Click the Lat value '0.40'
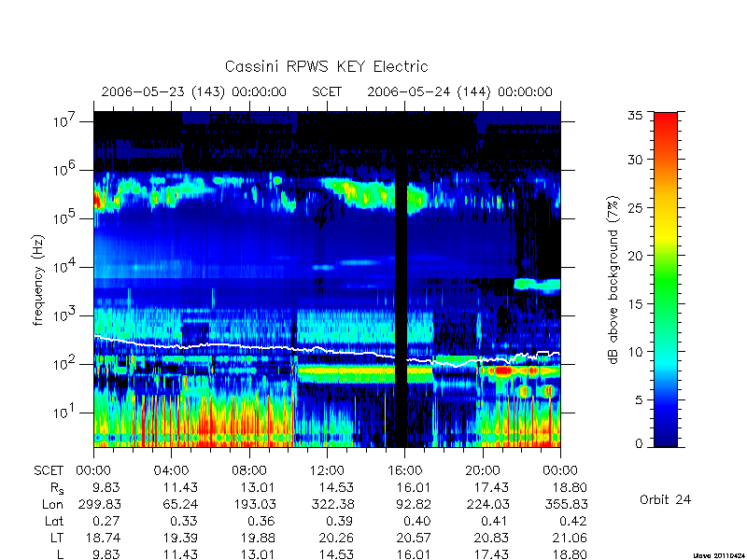The width and height of the screenshot is (747, 560). (417, 521)
